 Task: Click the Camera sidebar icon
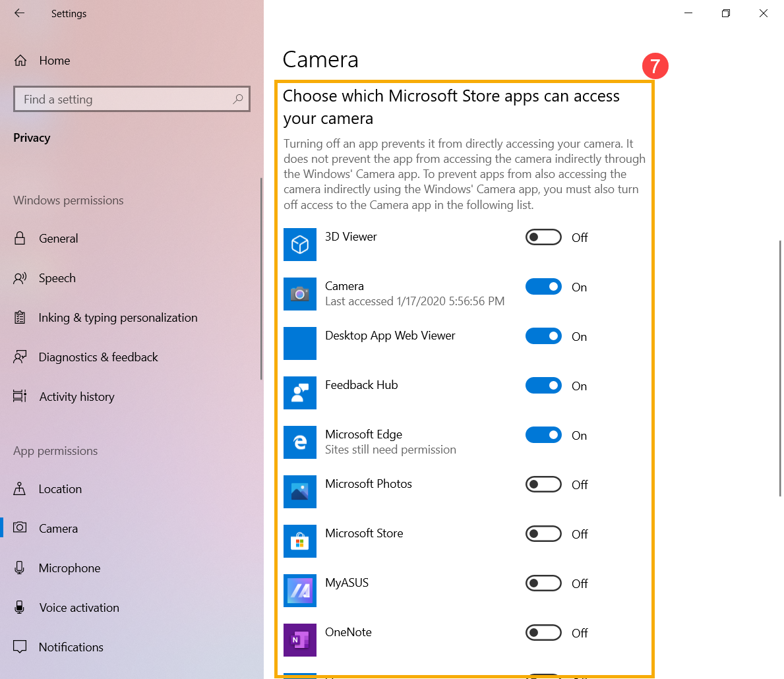point(20,527)
